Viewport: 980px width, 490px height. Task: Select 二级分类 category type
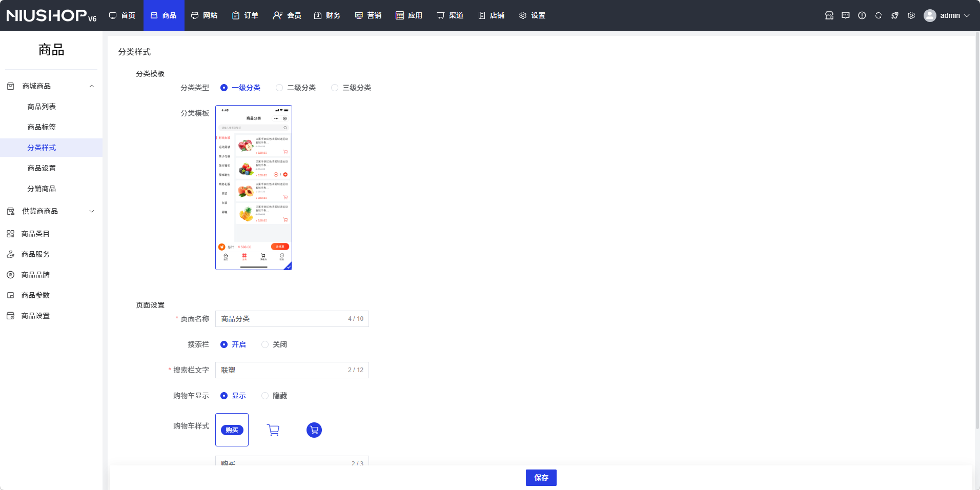(279, 88)
